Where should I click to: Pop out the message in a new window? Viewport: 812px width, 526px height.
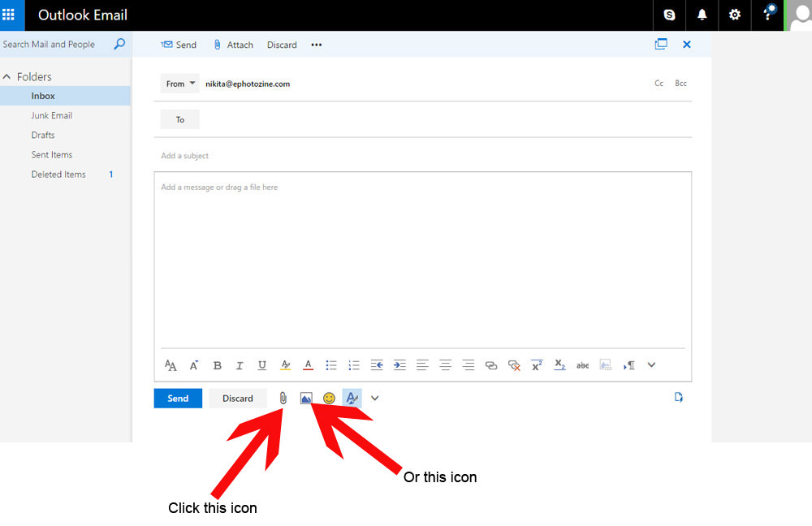[x=661, y=44]
